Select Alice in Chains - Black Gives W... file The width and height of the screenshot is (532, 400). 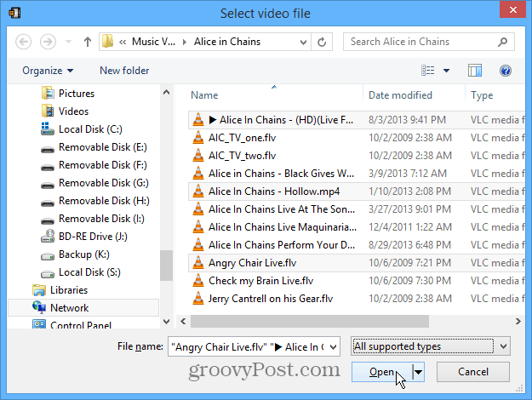(357, 174)
